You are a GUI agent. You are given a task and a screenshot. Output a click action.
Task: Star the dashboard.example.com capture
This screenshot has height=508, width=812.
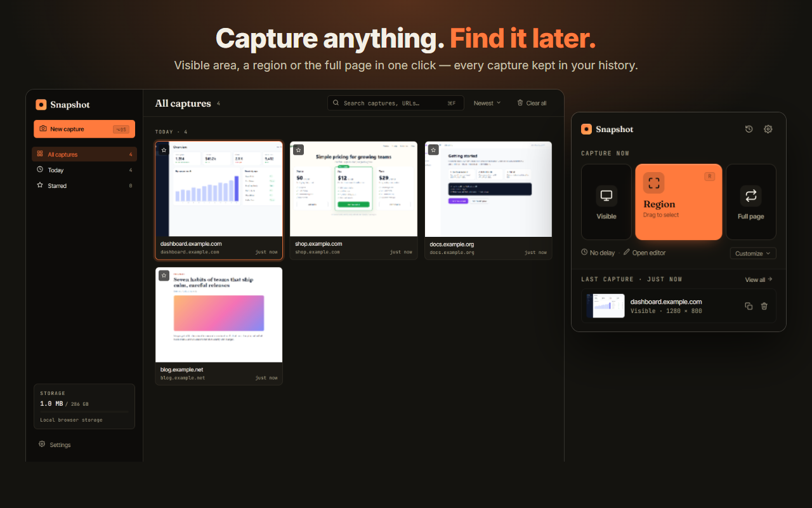pos(164,150)
